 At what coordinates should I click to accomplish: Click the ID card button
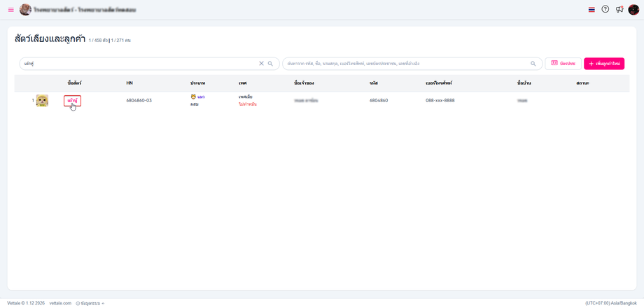coord(563,64)
